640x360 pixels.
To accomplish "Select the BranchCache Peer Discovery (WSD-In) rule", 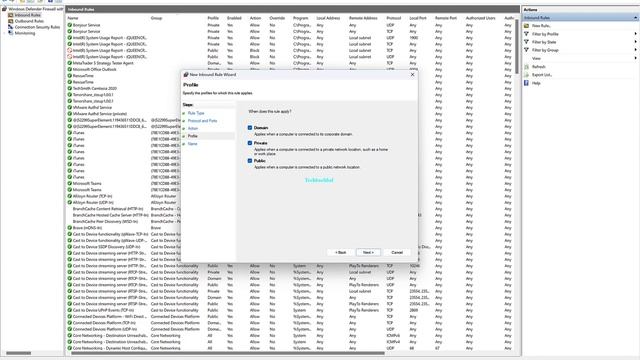I will [x=105, y=222].
